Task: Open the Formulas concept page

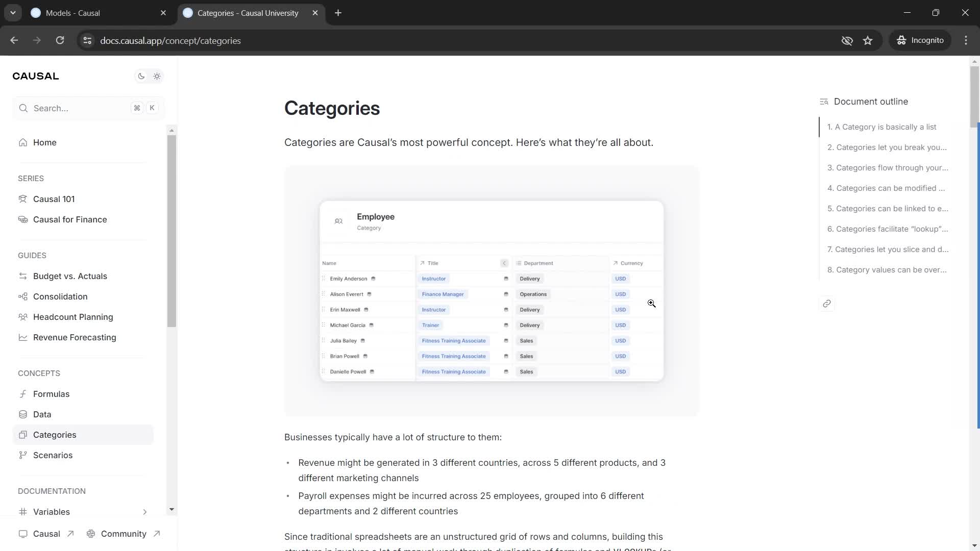Action: tap(83, 394)
